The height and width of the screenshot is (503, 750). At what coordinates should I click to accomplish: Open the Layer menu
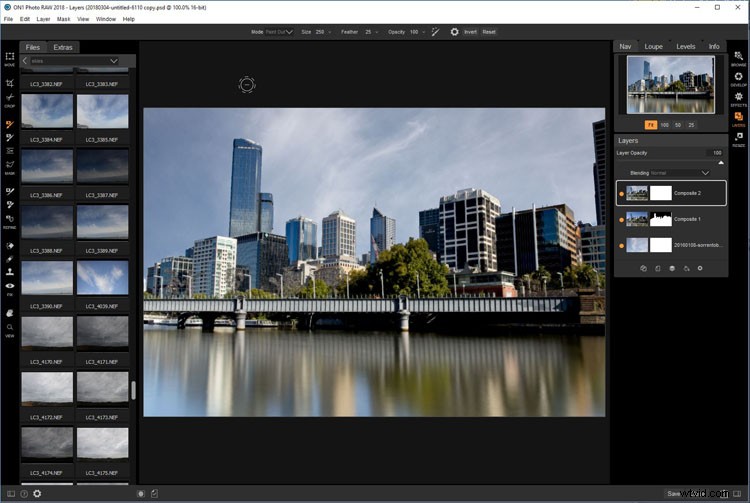(43, 19)
